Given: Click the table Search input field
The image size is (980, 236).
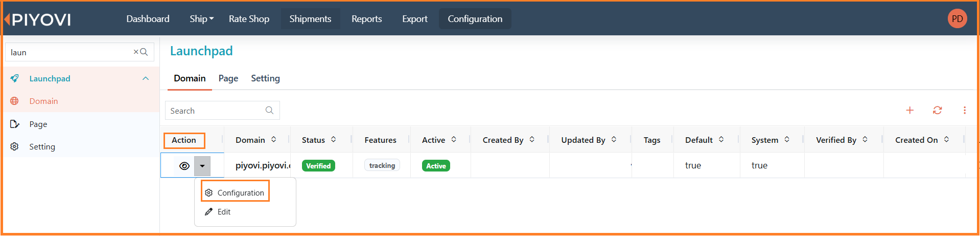Looking at the screenshot, I should pyautogui.click(x=222, y=111).
